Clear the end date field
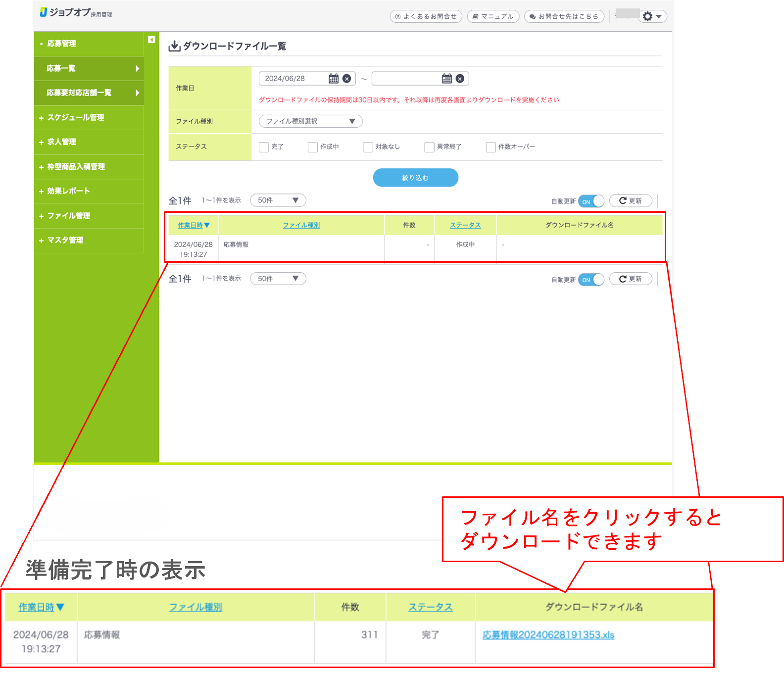 pos(460,79)
